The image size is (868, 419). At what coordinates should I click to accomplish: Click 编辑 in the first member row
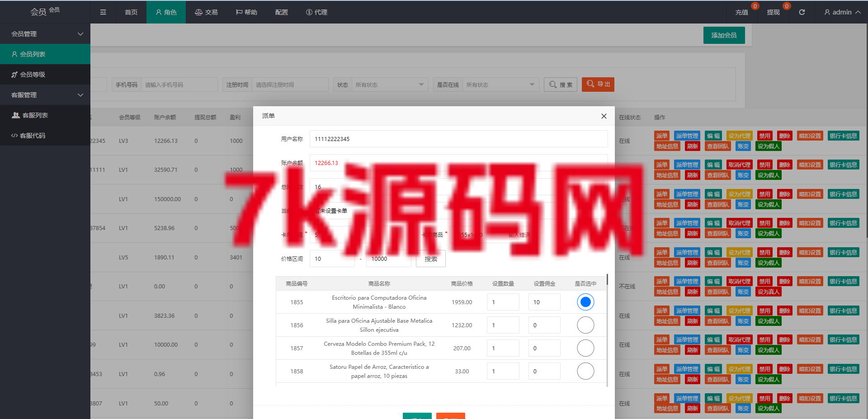tap(713, 136)
